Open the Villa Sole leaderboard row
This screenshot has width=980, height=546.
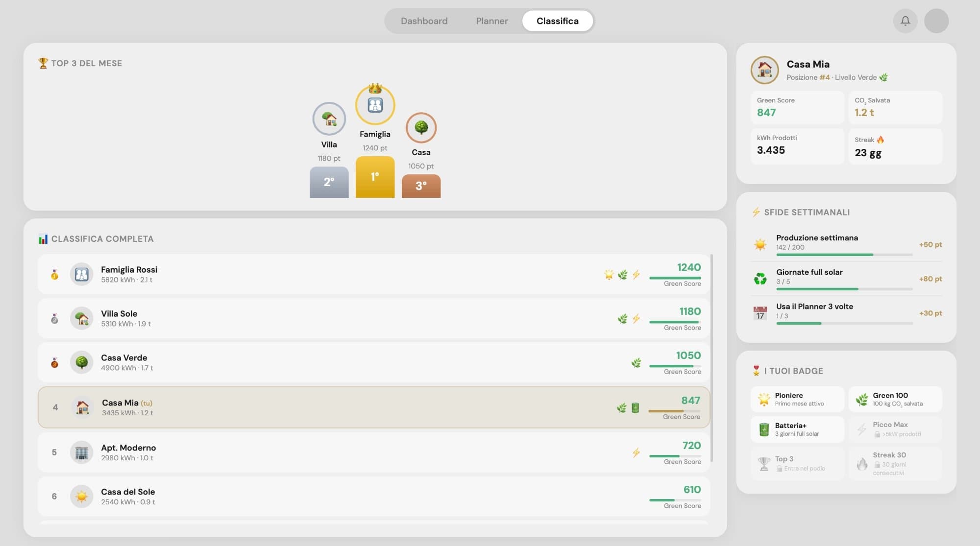[373, 318]
